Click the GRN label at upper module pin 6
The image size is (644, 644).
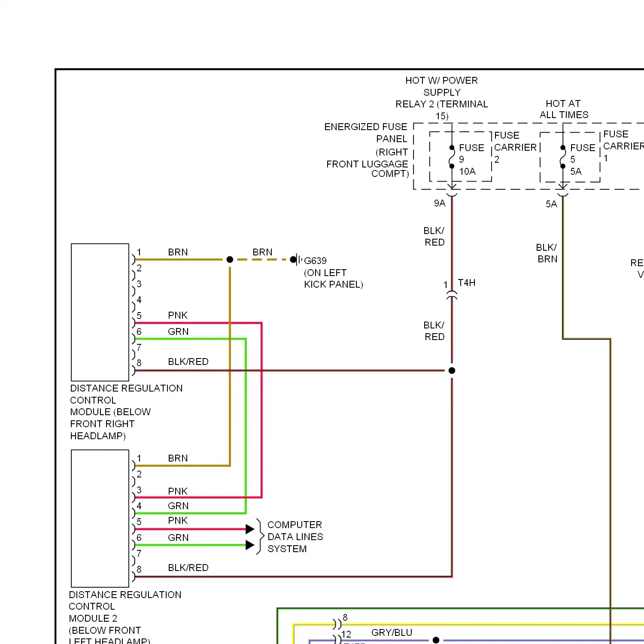tap(178, 331)
